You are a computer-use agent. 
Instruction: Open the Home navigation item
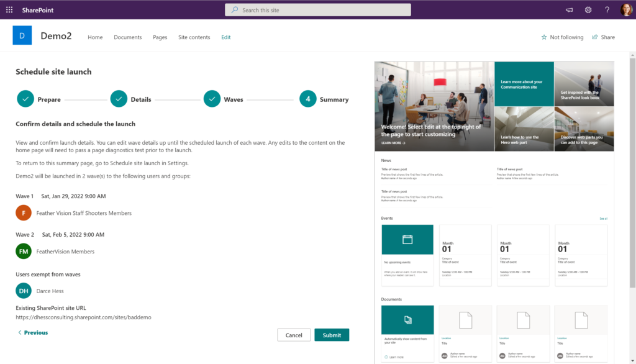click(95, 37)
